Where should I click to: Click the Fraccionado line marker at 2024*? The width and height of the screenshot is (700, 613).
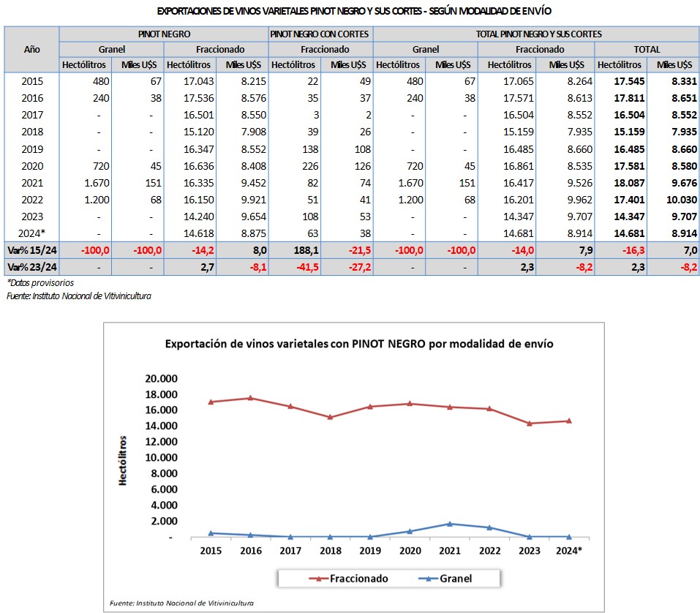[568, 421]
